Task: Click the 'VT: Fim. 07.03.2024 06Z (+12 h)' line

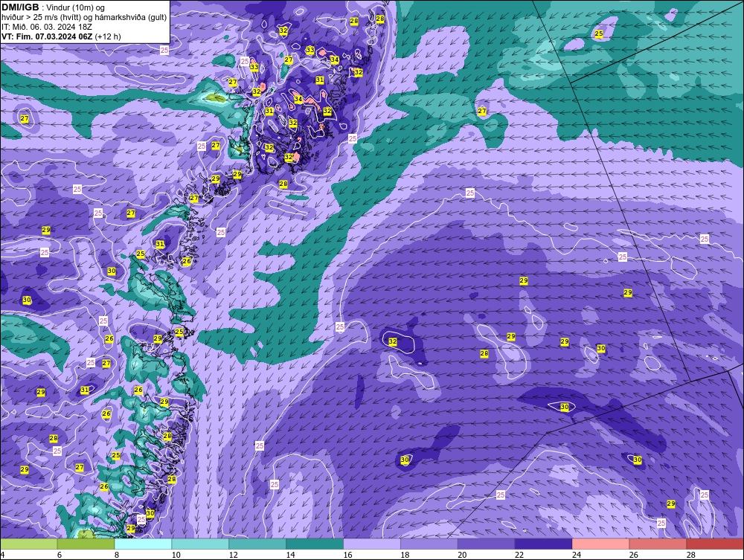Action: pos(61,36)
